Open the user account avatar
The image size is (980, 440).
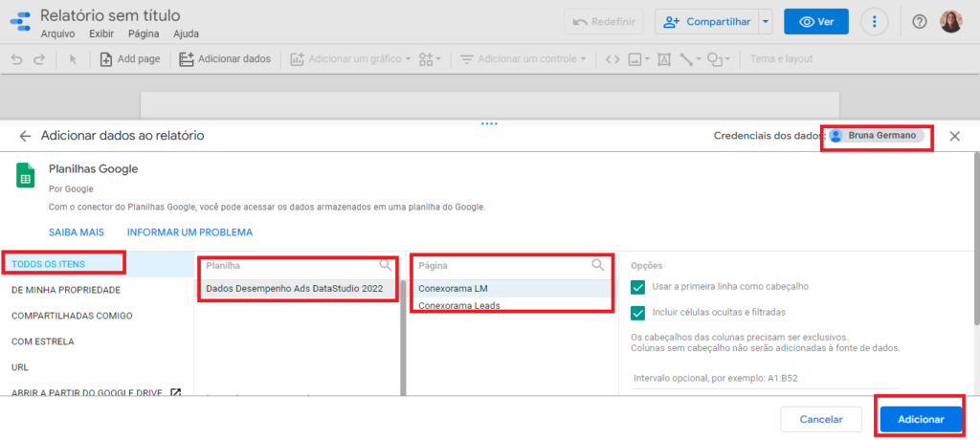[x=951, y=22]
